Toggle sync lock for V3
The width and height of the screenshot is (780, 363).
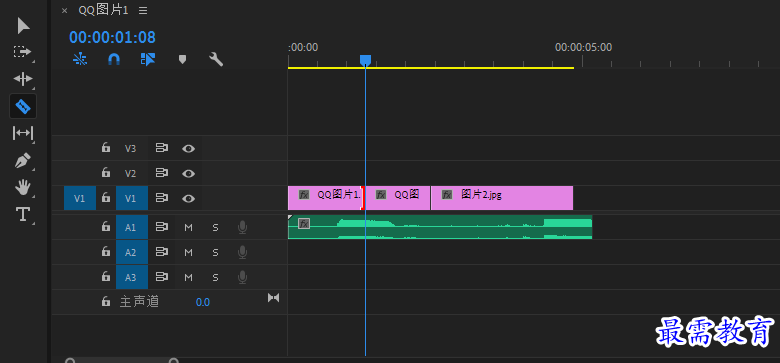coord(162,148)
